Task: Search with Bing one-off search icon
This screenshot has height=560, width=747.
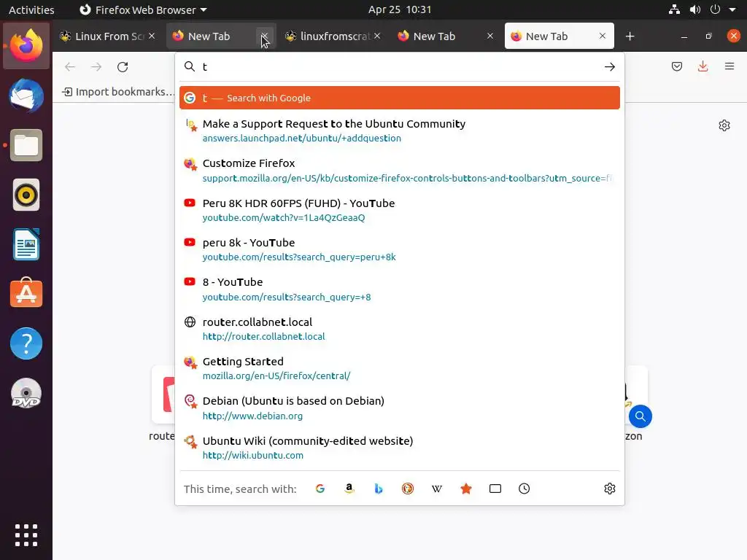Action: point(379,489)
